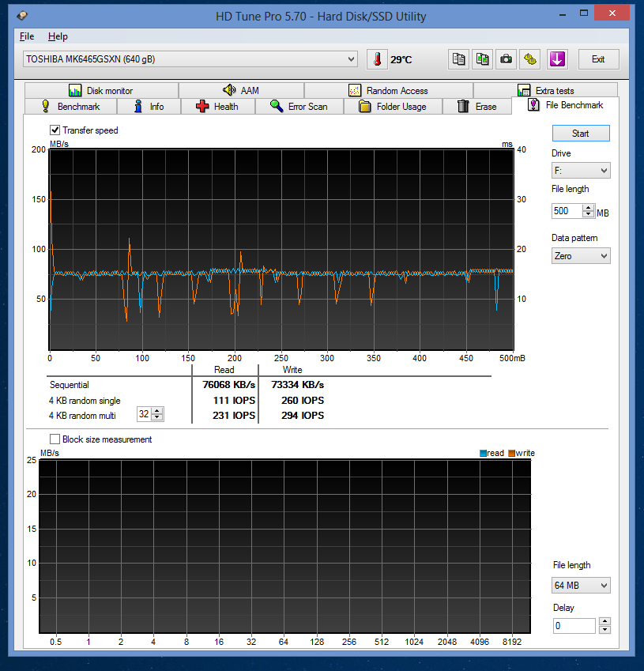Decrease the 500 MB file length value
644x671 pixels.
point(589,214)
